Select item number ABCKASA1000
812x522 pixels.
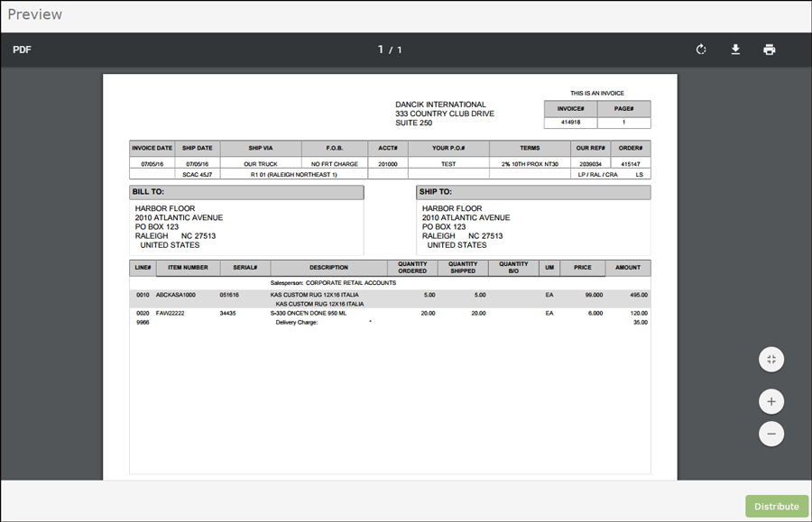[x=175, y=295]
